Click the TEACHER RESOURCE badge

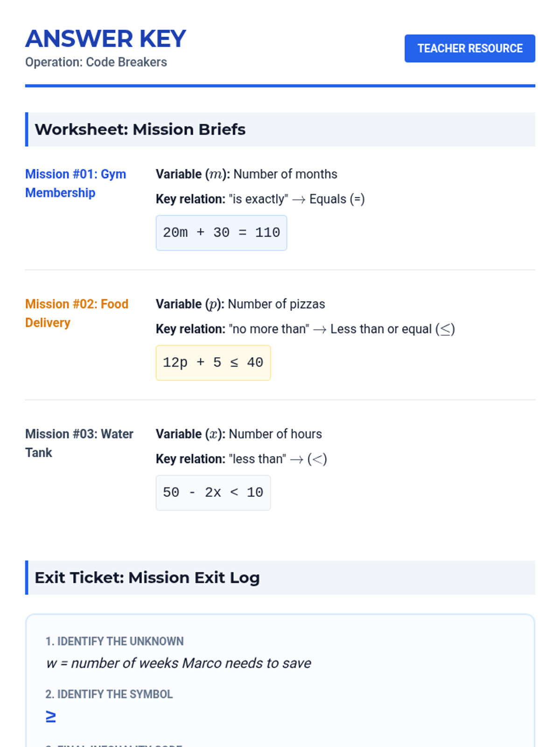pyautogui.click(x=469, y=49)
